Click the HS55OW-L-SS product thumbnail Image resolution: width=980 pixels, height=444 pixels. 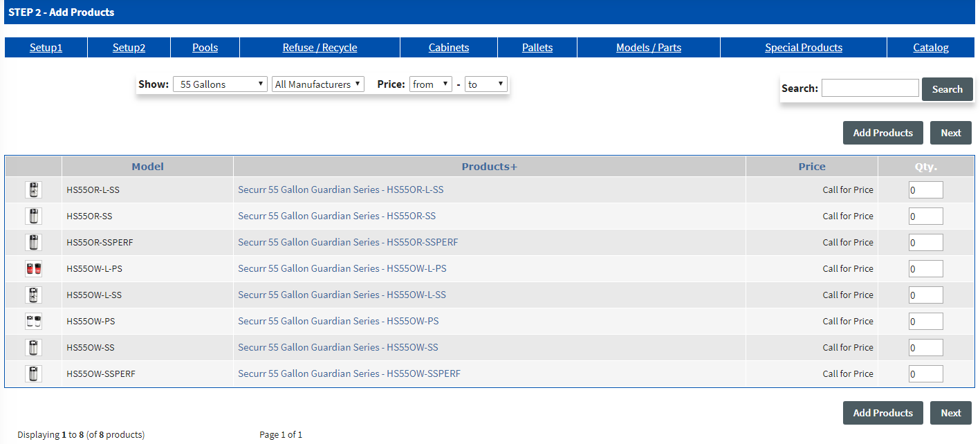click(x=33, y=295)
